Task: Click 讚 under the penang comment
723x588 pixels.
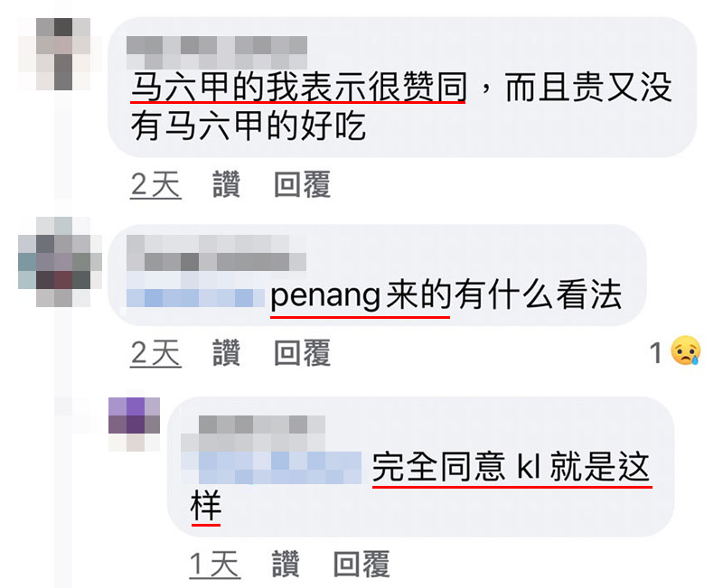Action: coord(226,352)
